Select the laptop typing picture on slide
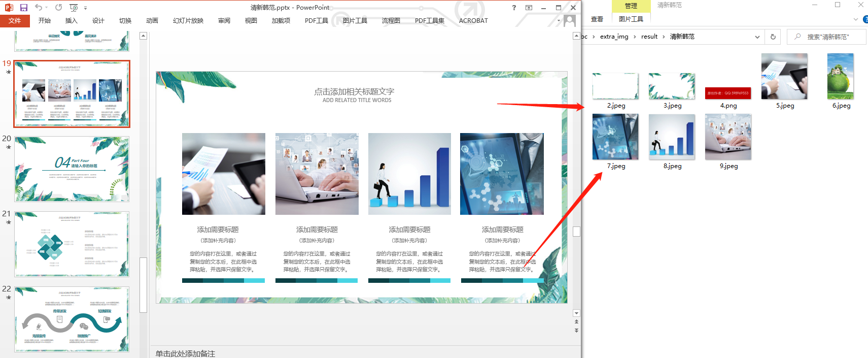The image size is (868, 358). click(317, 174)
